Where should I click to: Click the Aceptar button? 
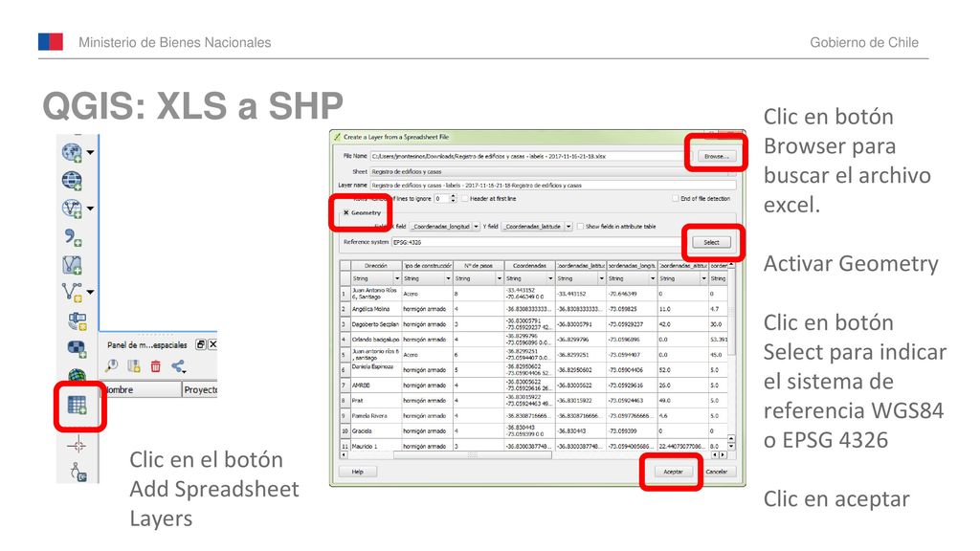(x=673, y=472)
